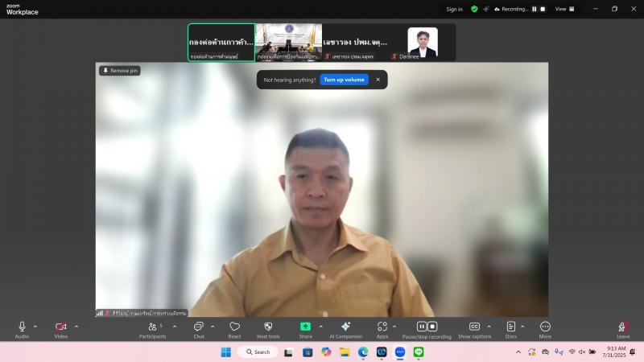Open the notifications bell icon
The width and height of the screenshot is (644, 362).
pyautogui.click(x=633, y=352)
